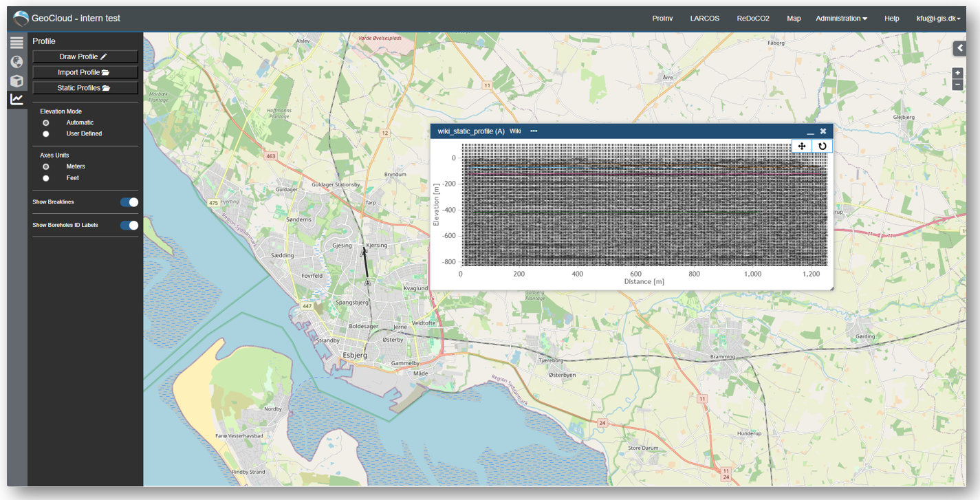Toggle Show Boreholes ID Labels switch
The height and width of the screenshot is (500, 980).
click(129, 225)
